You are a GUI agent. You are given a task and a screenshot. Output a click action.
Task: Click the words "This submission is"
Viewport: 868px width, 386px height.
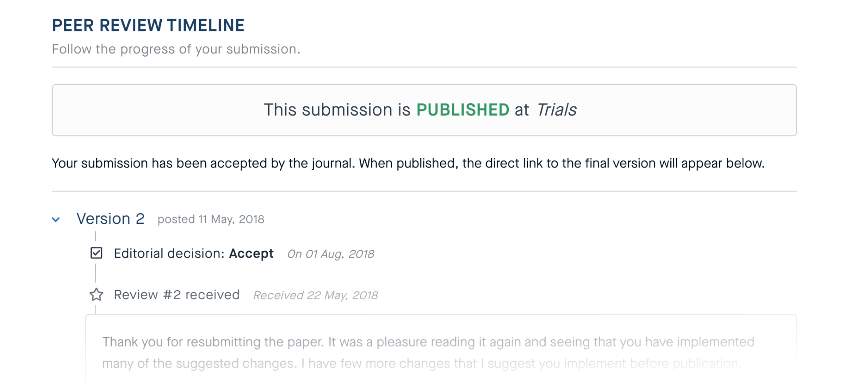tap(337, 110)
